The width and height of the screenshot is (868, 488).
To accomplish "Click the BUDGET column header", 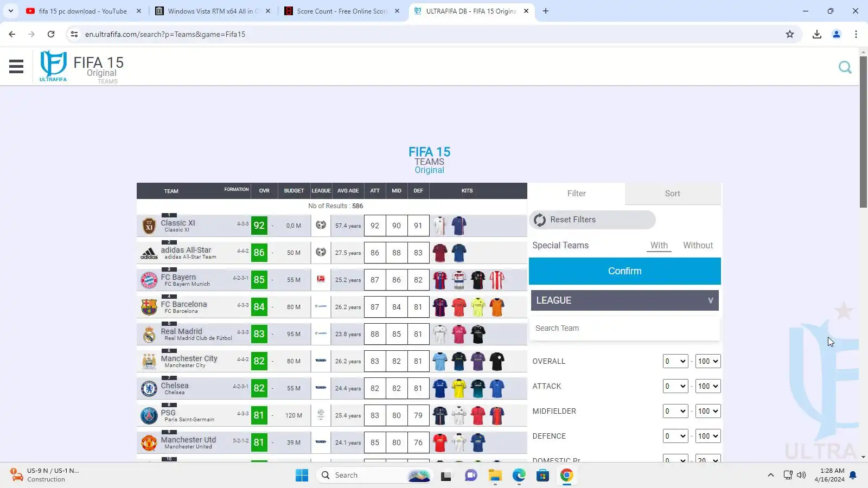I will (x=294, y=191).
